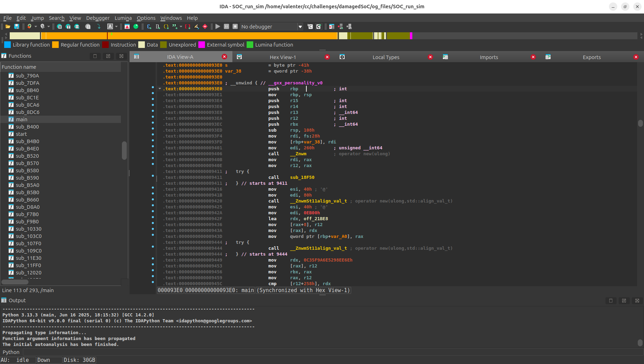This screenshot has height=364, width=644.
Task: Close the Imports tab
Action: tap(533, 57)
